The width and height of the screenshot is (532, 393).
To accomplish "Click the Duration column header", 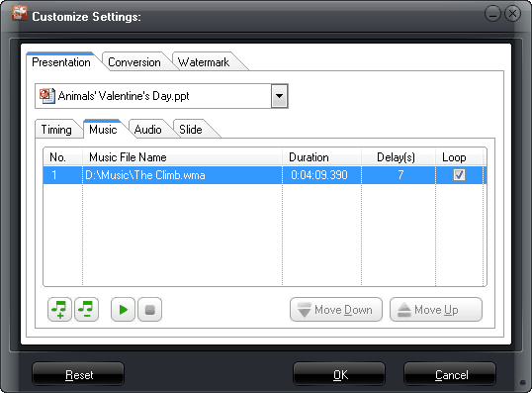I will [321, 157].
